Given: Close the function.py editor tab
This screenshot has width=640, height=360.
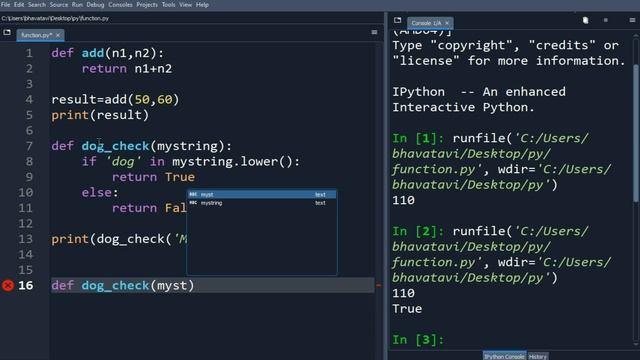Looking at the screenshot, I should 58,35.
